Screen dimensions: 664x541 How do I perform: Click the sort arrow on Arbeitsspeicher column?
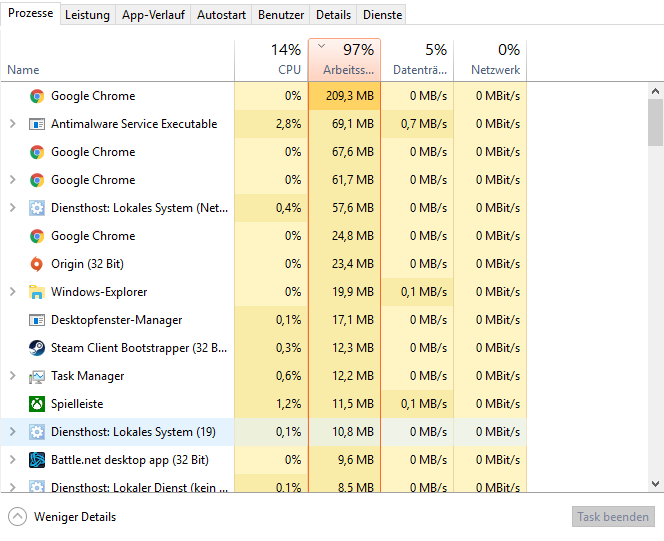[x=321, y=46]
